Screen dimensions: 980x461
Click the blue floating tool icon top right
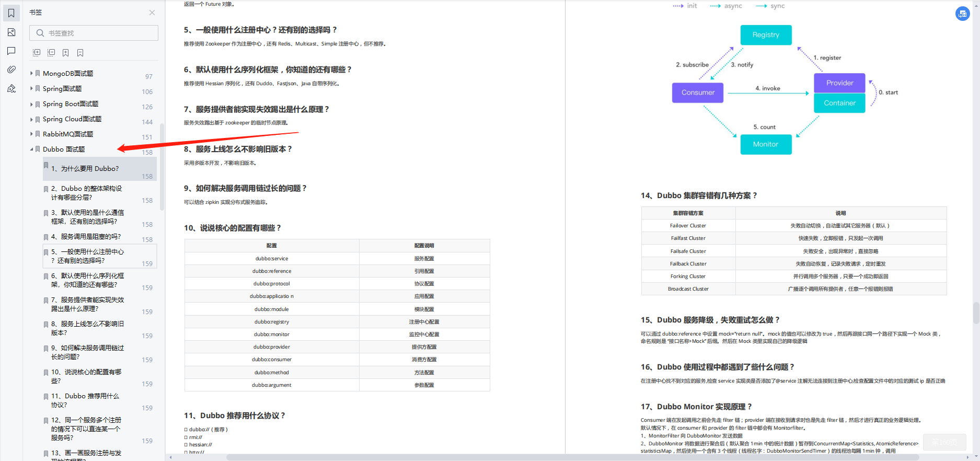point(963,14)
